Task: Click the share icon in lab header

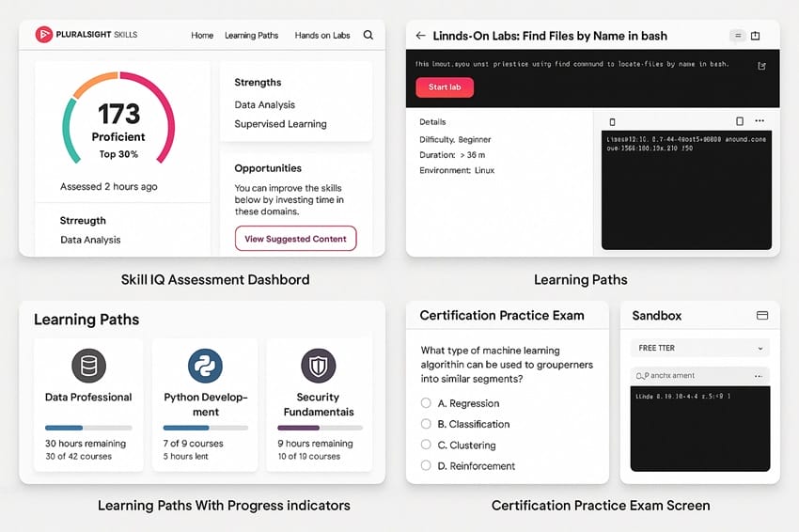Action: pos(756,35)
